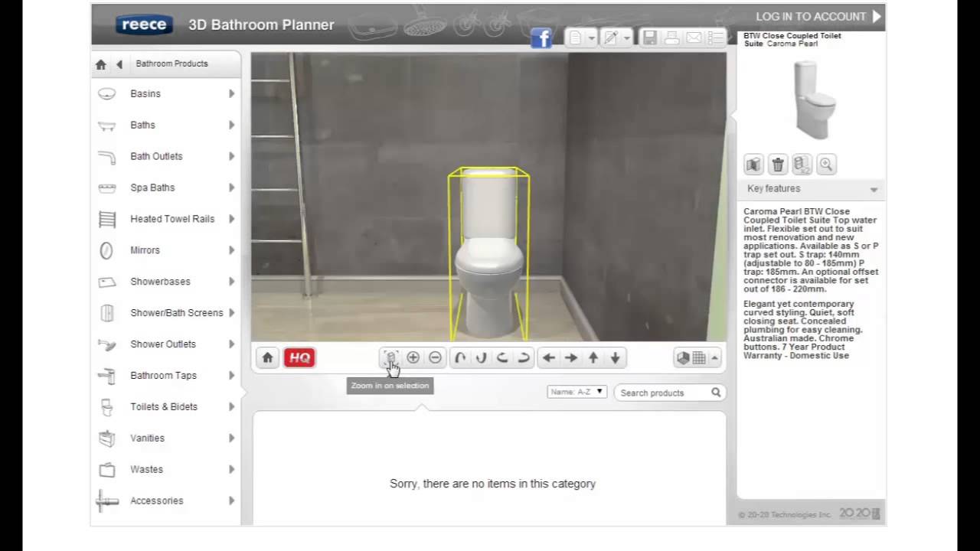Viewport: 980px width, 551px height.
Task: Click the Showerbases icon in sidebar
Action: (x=107, y=282)
